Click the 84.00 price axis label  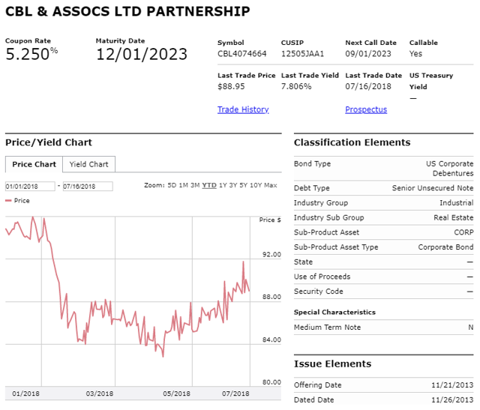tap(272, 340)
